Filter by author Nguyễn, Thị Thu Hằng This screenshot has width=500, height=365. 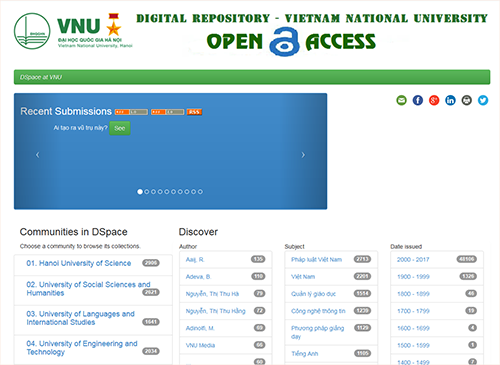point(215,311)
